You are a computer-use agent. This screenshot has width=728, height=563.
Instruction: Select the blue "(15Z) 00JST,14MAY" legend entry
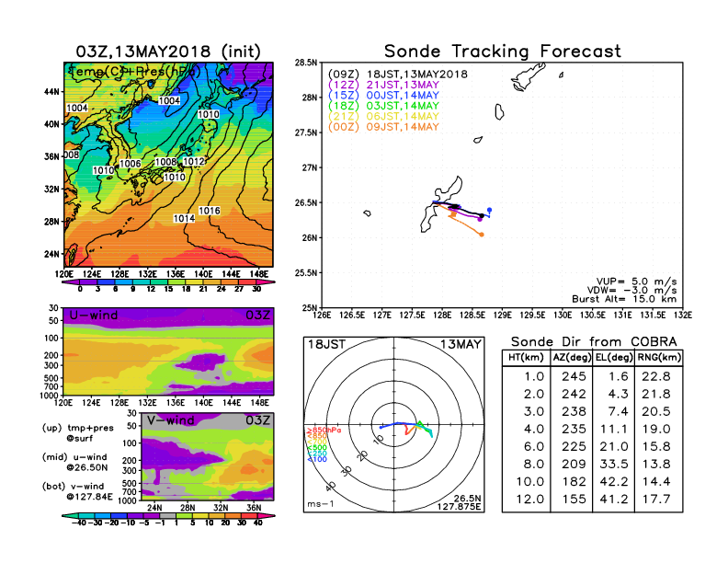pyautogui.click(x=383, y=96)
